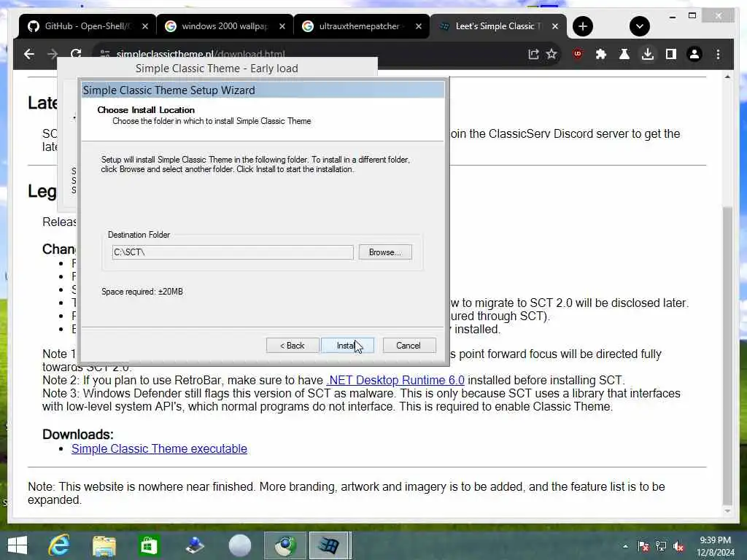747x560 pixels.
Task: Close the windows 2000 wallpaper tab
Action: 282,26
